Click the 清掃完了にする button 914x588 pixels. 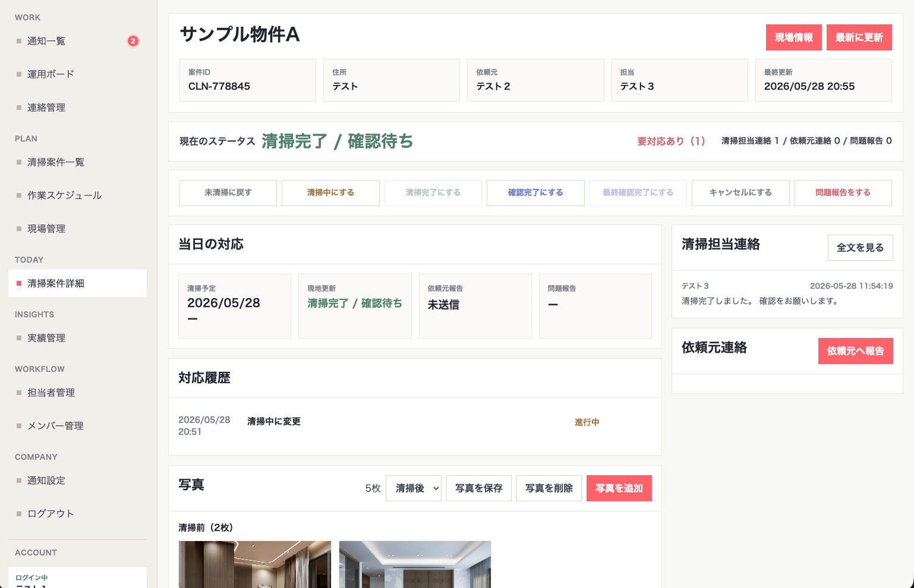(x=433, y=193)
